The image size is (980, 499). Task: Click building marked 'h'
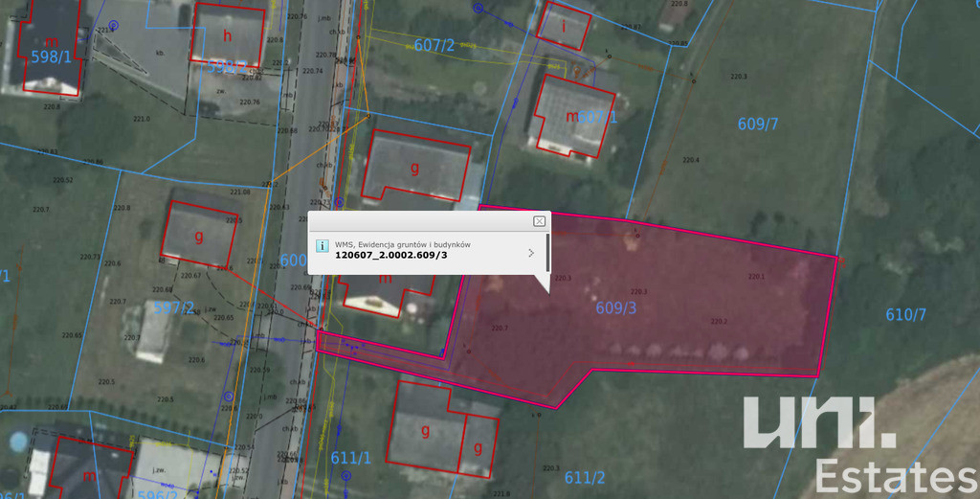click(x=228, y=34)
